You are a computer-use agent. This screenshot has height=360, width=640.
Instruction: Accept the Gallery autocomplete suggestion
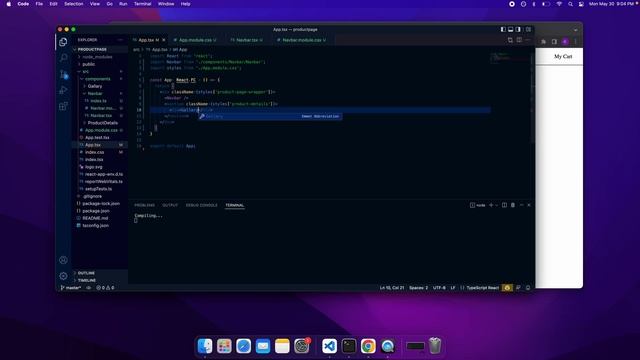point(270,116)
